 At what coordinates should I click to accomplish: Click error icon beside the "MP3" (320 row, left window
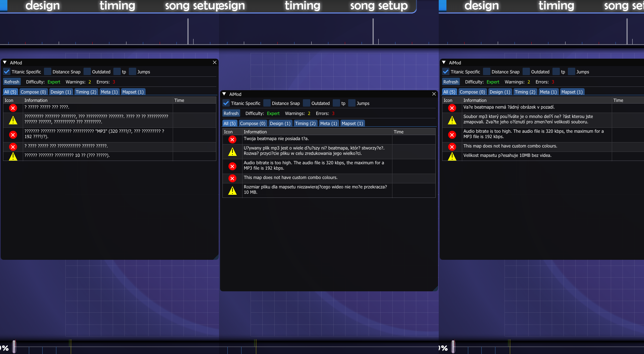click(13, 135)
